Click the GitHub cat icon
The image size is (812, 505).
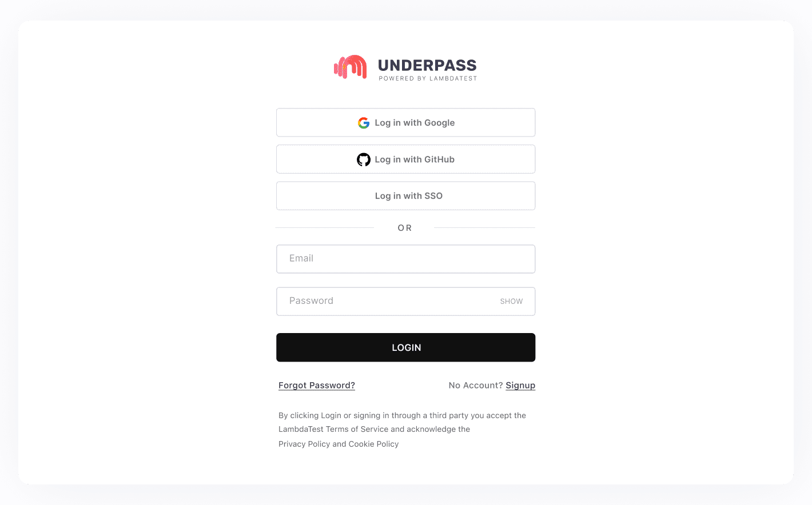pos(364,159)
